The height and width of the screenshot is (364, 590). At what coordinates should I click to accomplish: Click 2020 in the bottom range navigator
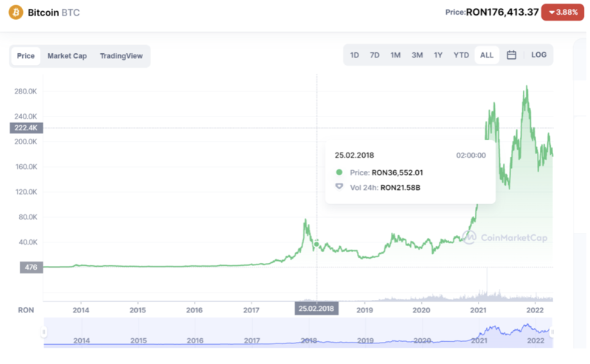point(422,340)
